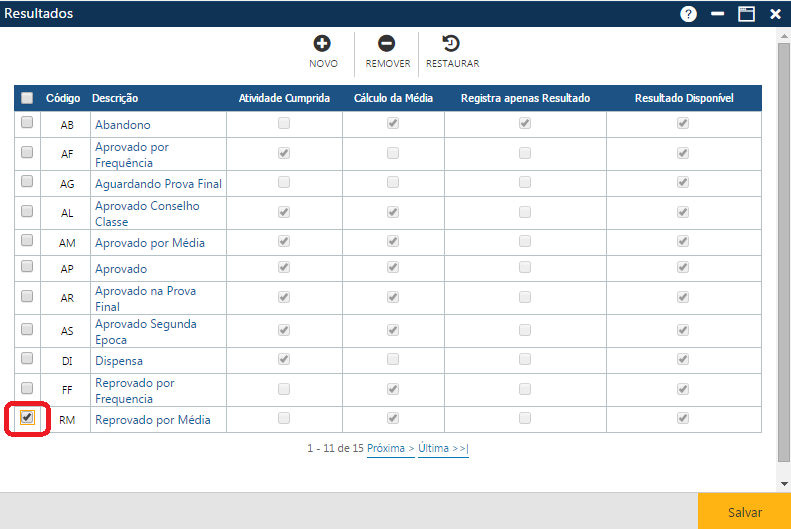Sort by the Descrição column header
Viewport: 791px width, 529px height.
[115, 98]
